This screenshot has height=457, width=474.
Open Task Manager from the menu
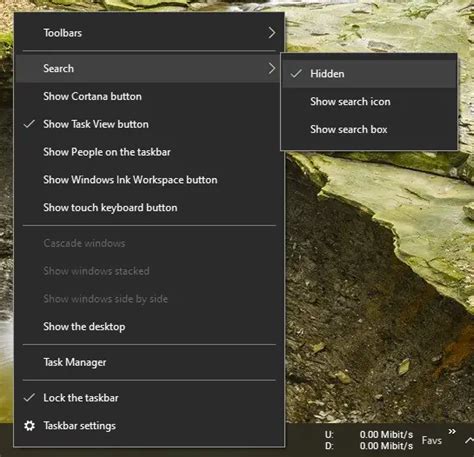coord(149,362)
